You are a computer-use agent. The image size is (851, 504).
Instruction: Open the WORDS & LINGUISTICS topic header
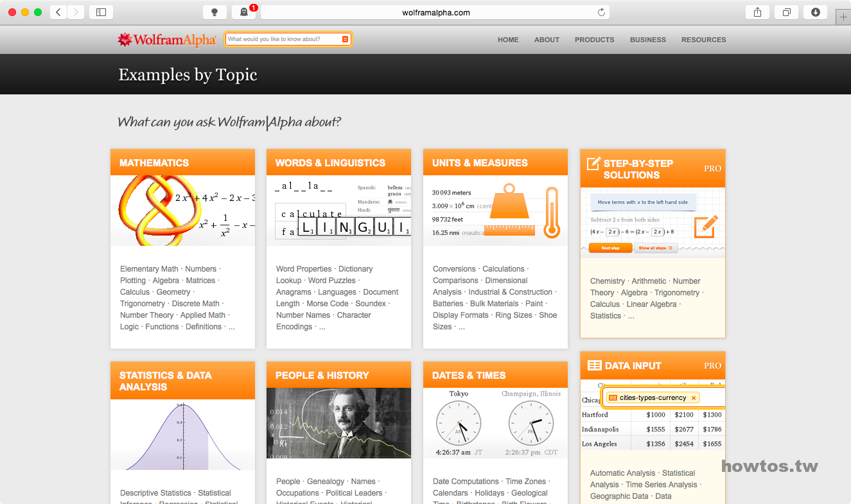click(338, 162)
